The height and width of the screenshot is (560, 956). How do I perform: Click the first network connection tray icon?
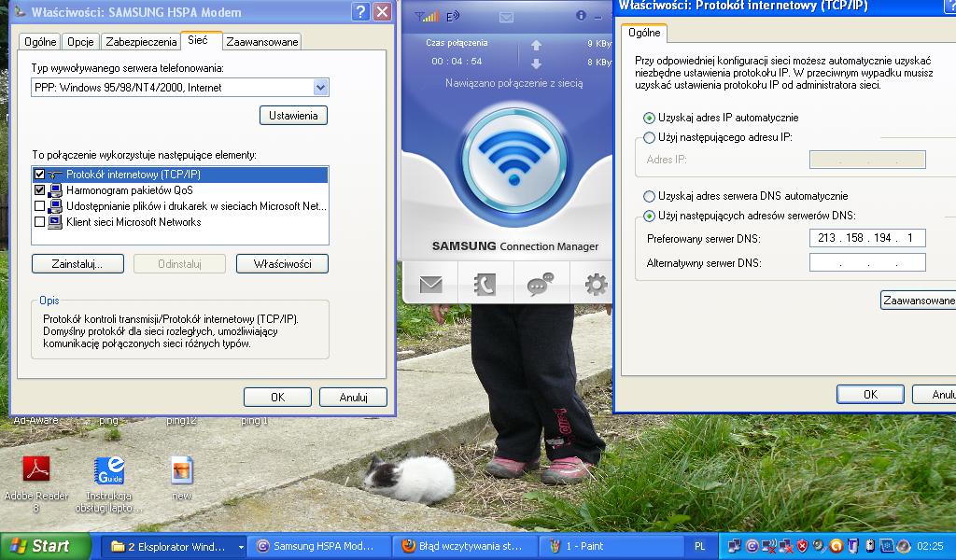click(x=735, y=546)
